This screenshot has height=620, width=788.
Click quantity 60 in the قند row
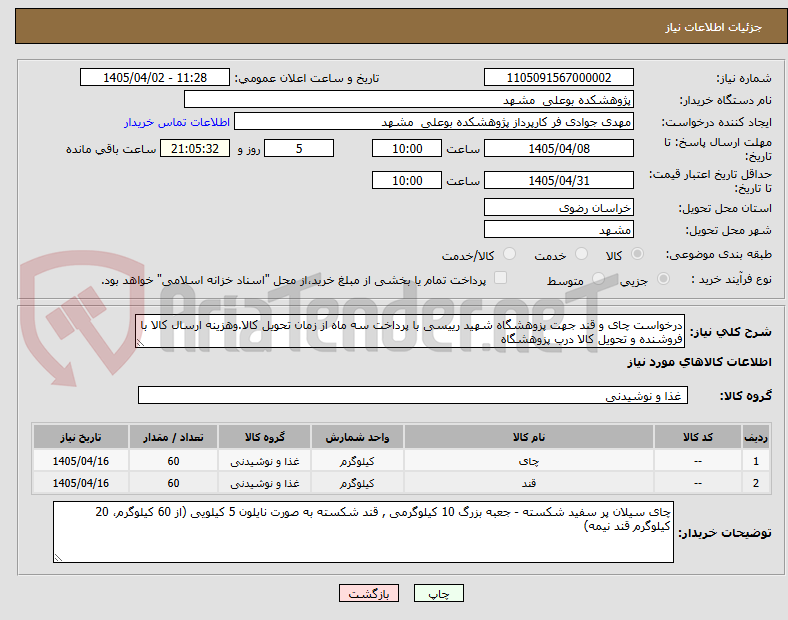click(173, 483)
